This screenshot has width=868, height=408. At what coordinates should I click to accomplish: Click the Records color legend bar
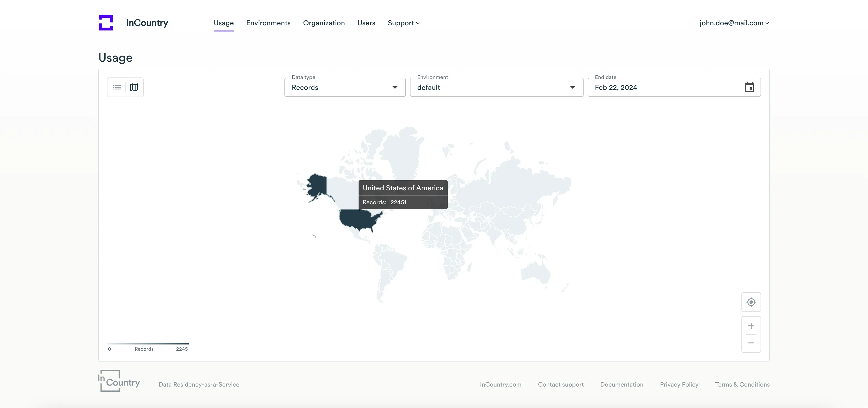[148, 344]
